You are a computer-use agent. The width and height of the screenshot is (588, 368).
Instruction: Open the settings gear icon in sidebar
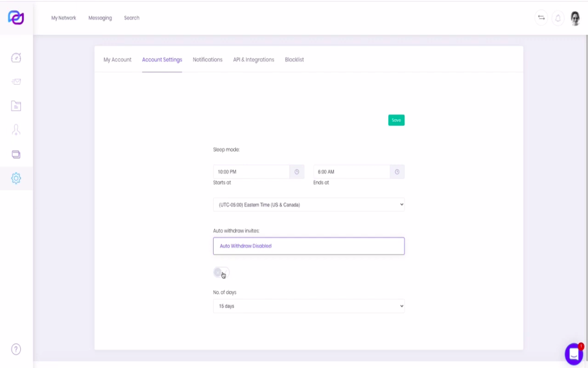16,178
